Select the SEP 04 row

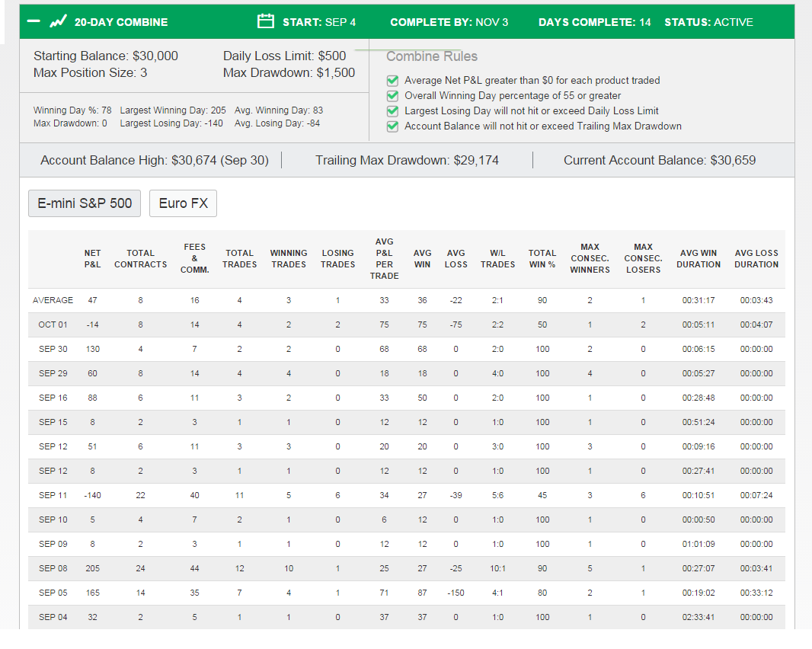pyautogui.click(x=407, y=617)
